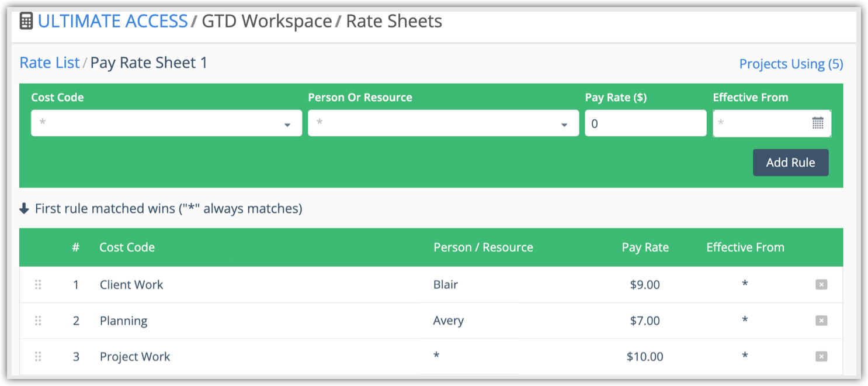Expand the Cost Code dropdown
The image size is (868, 386).
[166, 123]
